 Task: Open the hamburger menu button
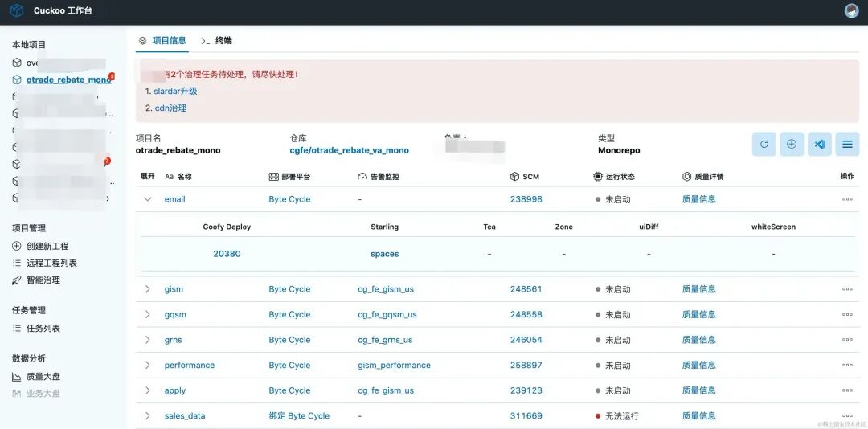(847, 144)
